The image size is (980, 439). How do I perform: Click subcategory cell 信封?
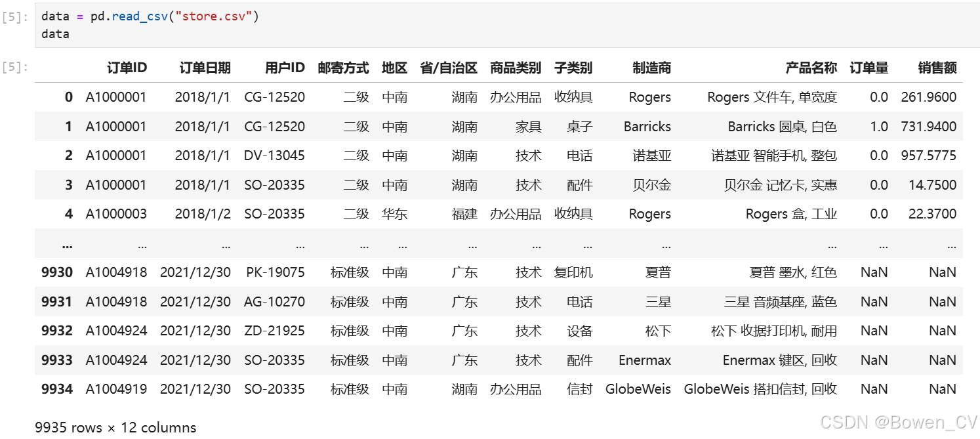tap(580, 389)
